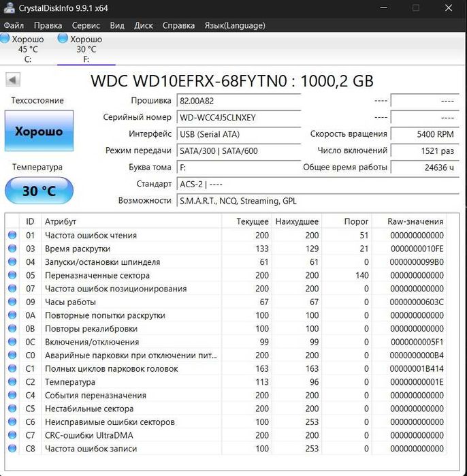
Task: Click the status icon of attribute 0B
Action: coord(12,328)
